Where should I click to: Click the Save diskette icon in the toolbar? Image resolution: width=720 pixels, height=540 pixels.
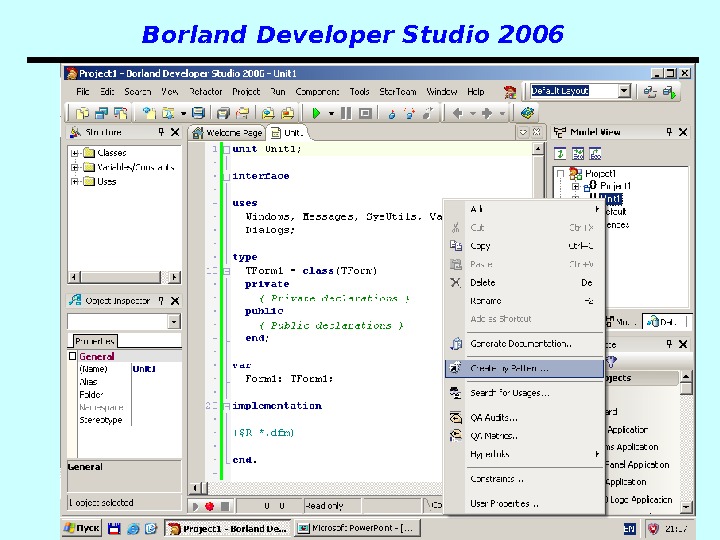198,113
